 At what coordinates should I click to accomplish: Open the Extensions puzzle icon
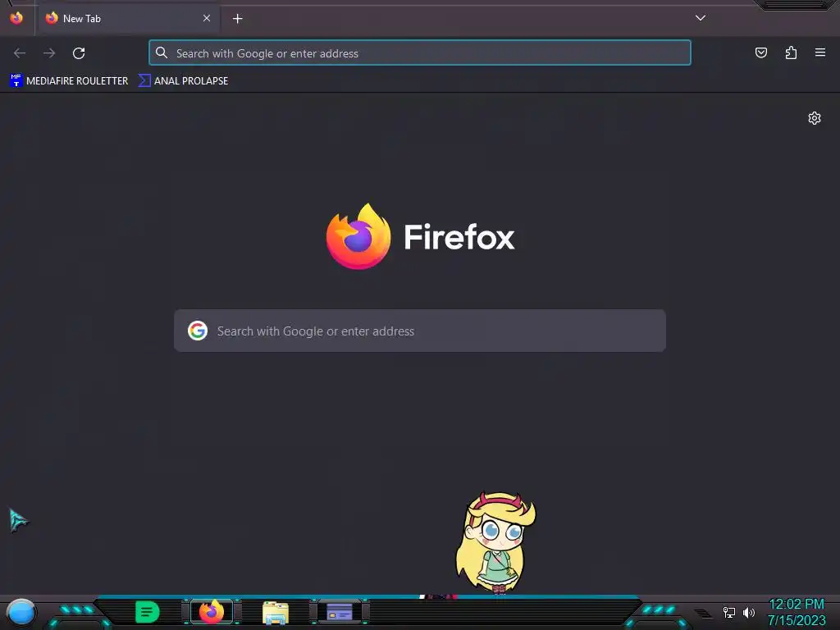tap(791, 52)
